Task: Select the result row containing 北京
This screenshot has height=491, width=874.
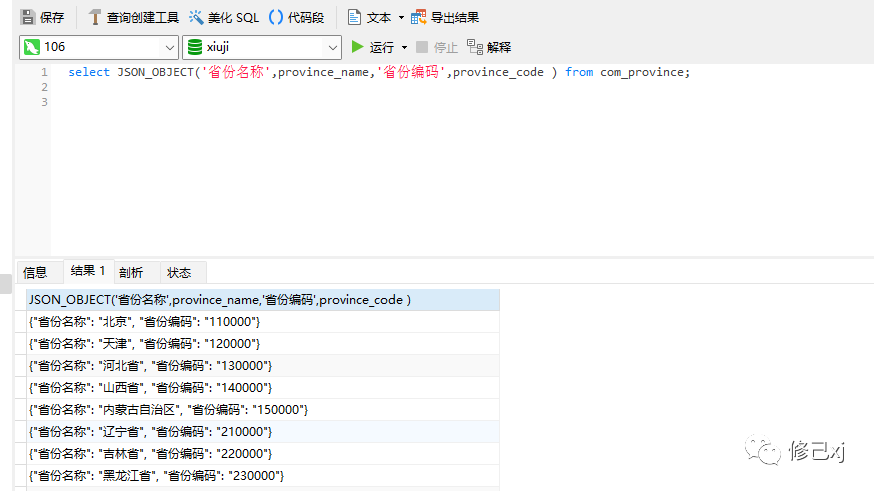Action: coord(145,322)
